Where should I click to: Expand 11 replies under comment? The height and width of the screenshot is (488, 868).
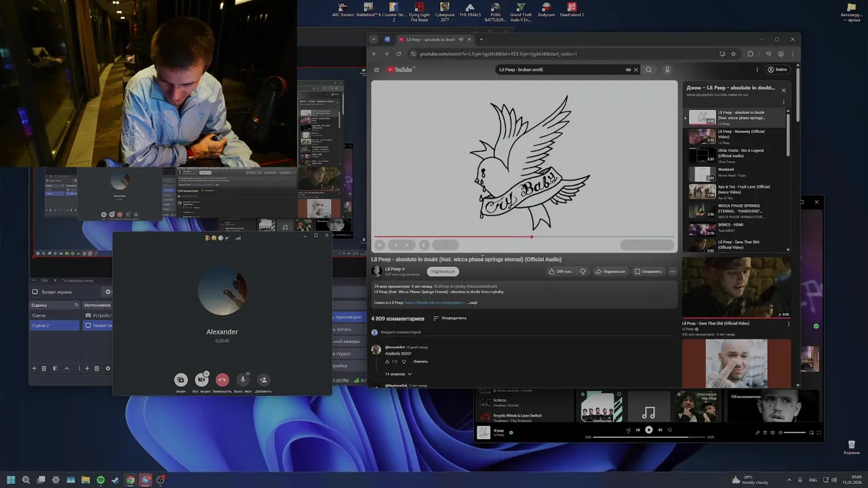tap(398, 374)
